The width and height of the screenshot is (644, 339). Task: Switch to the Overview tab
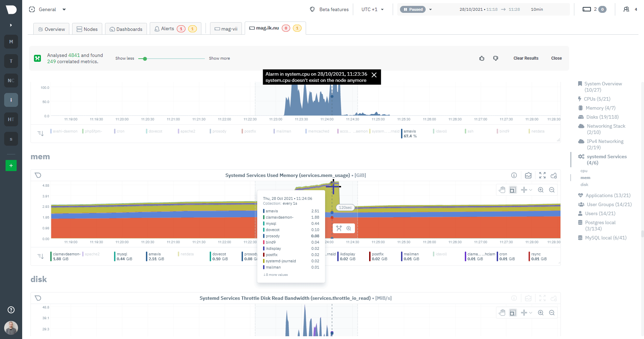51,29
